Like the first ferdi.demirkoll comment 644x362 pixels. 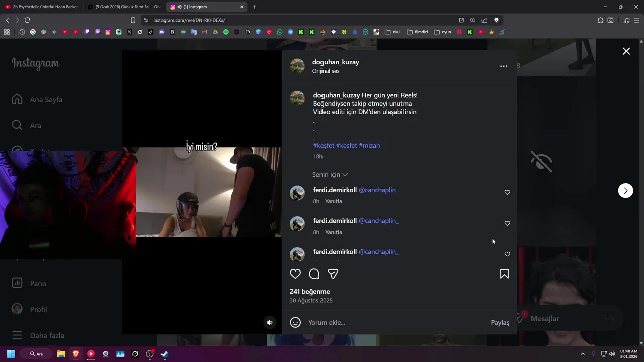[507, 192]
